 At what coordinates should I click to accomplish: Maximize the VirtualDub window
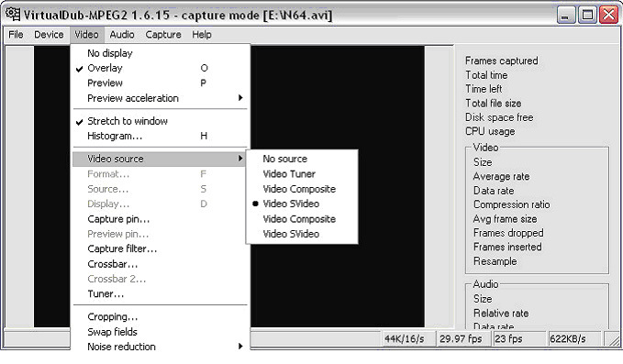(587, 15)
